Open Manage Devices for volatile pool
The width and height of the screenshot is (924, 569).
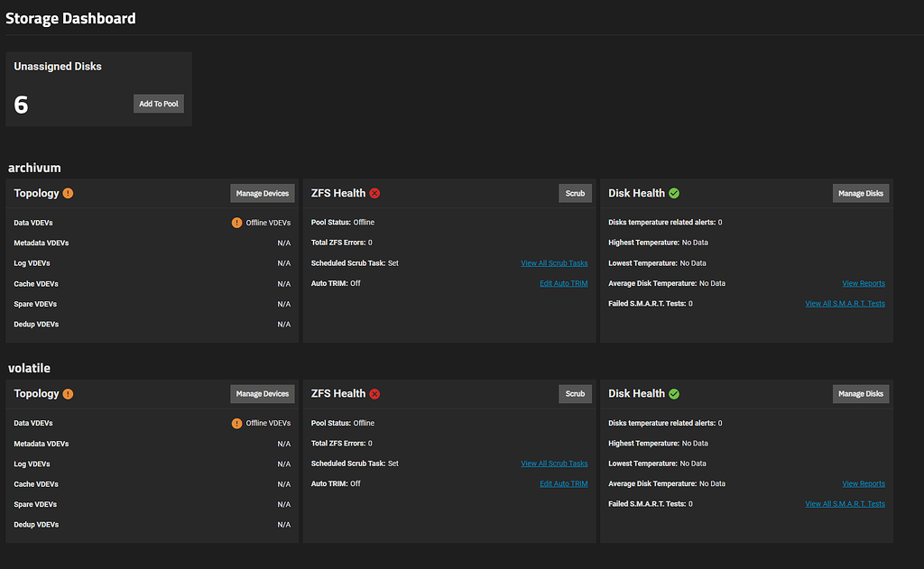(x=262, y=393)
